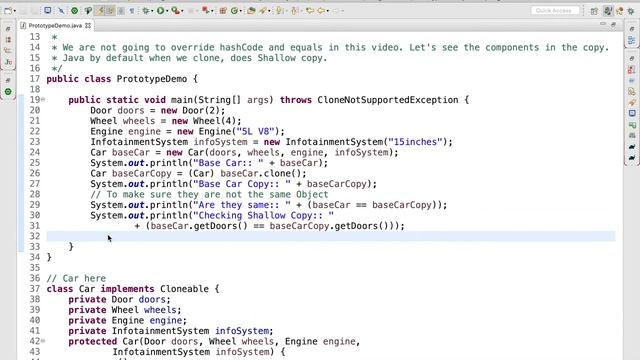Maximize the editor area
640x360 pixels.
613,24
